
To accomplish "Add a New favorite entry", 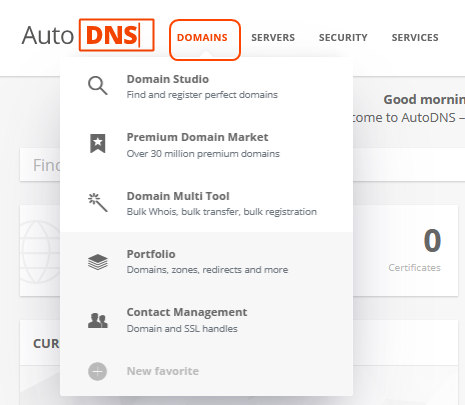I will pos(206,371).
